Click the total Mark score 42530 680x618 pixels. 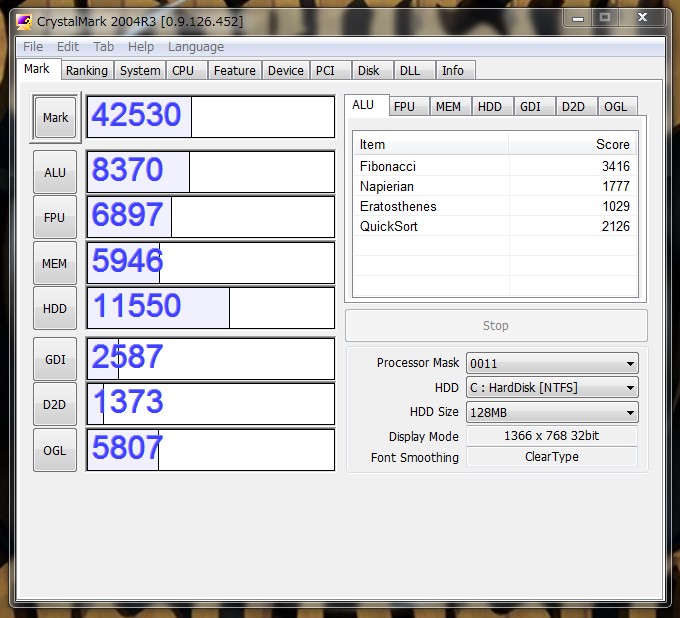click(x=136, y=115)
